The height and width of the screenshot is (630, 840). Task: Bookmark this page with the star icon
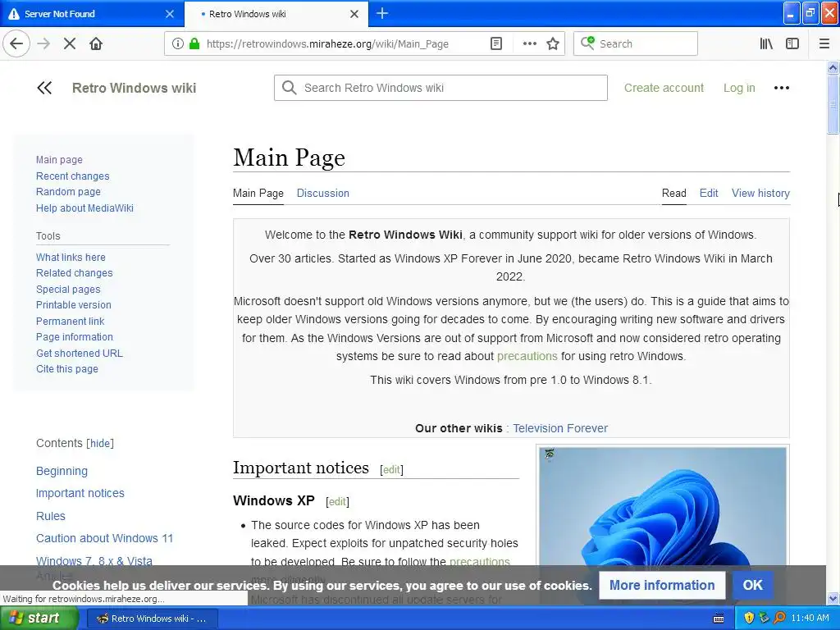(x=553, y=43)
